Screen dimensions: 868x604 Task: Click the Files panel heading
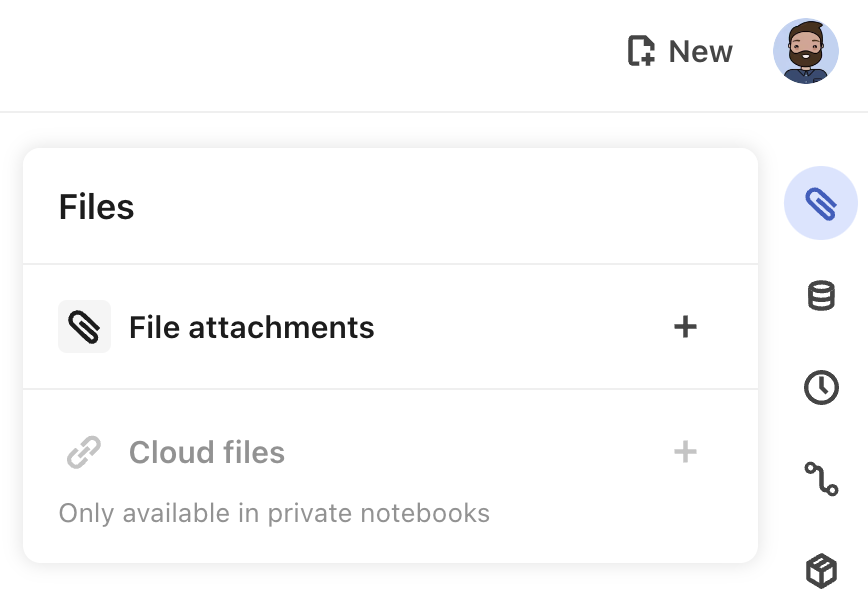point(96,207)
